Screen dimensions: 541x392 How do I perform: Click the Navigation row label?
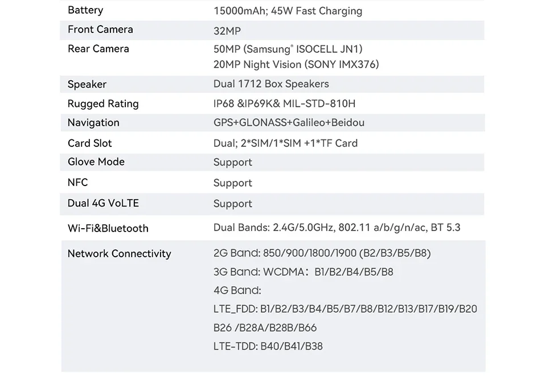93,123
